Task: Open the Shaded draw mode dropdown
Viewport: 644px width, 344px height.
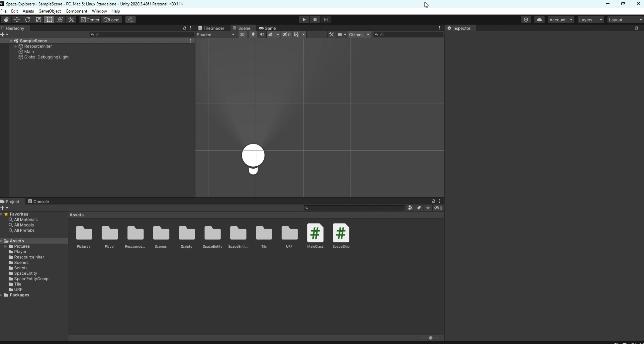Action: [x=216, y=35]
